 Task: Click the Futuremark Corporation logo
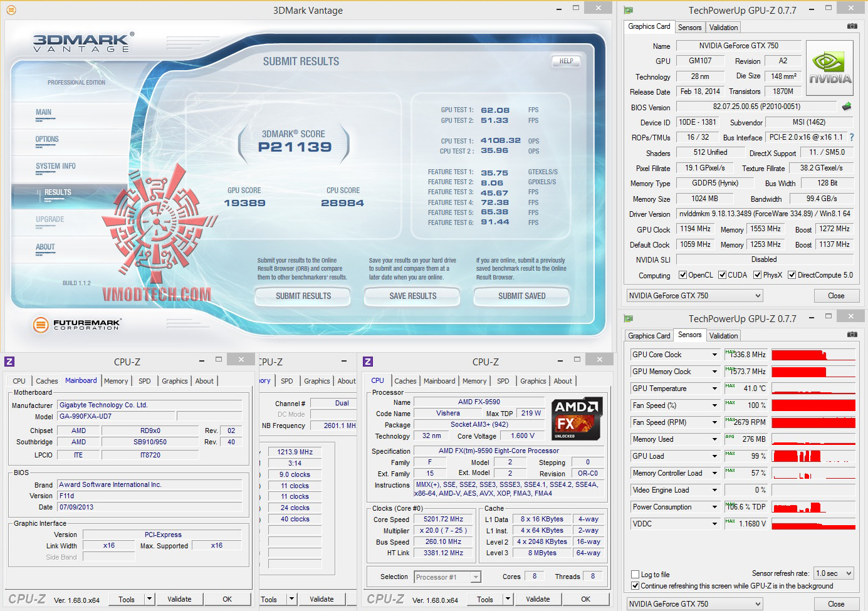click(76, 324)
